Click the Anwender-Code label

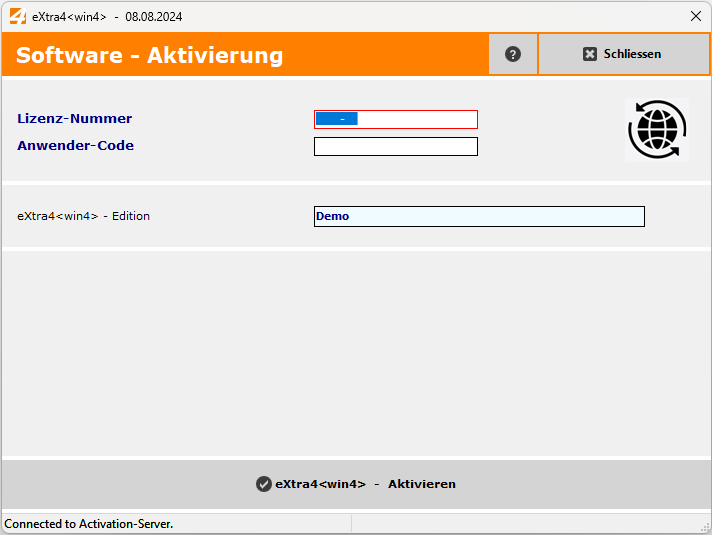(x=75, y=146)
